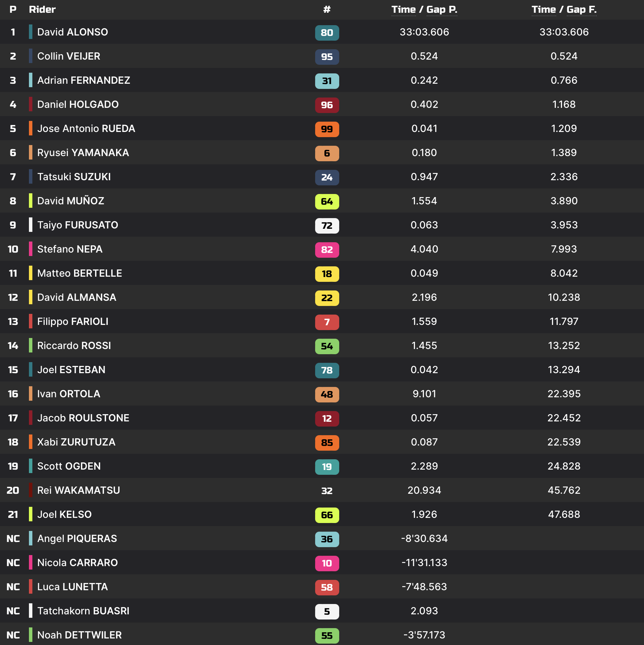Image resolution: width=644 pixels, height=645 pixels.
Task: Click Collin VEIJER's number 95 badge
Action: point(327,57)
